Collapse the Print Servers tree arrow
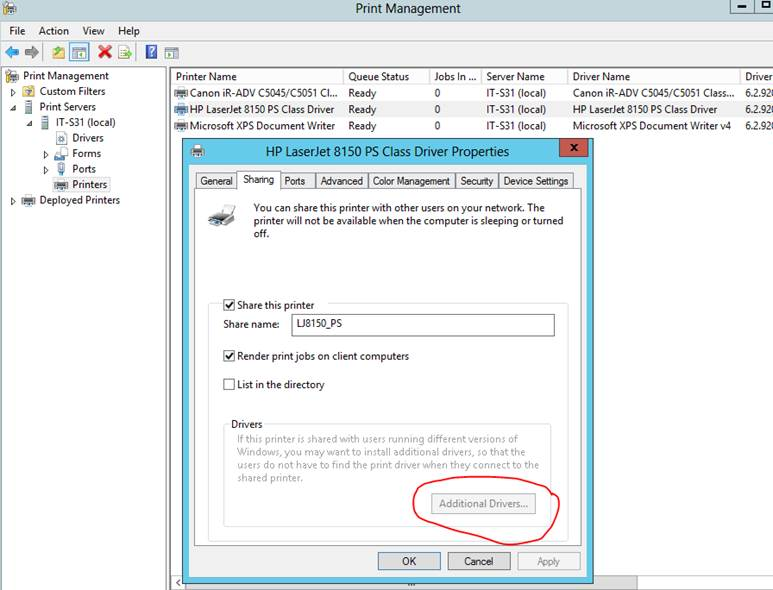 click(13, 107)
